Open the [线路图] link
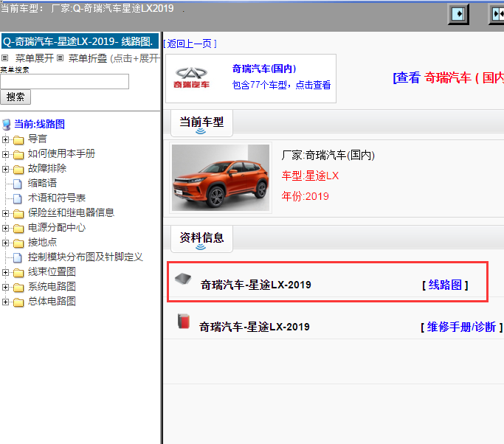This screenshot has height=444, width=504. [445, 285]
